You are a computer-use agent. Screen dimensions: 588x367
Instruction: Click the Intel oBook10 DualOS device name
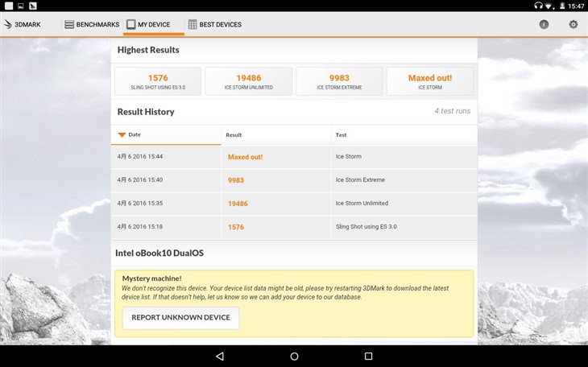(x=159, y=253)
